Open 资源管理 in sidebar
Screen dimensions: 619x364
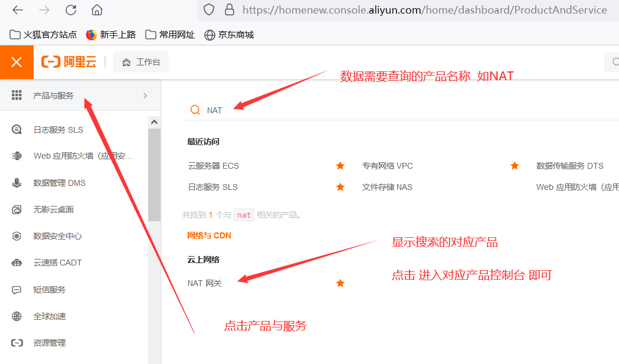(x=50, y=343)
